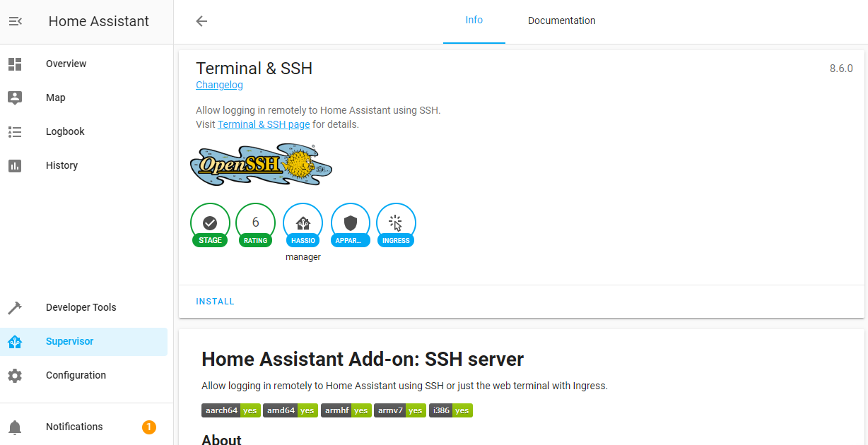Click the Ingress cursor badge

pos(396,226)
